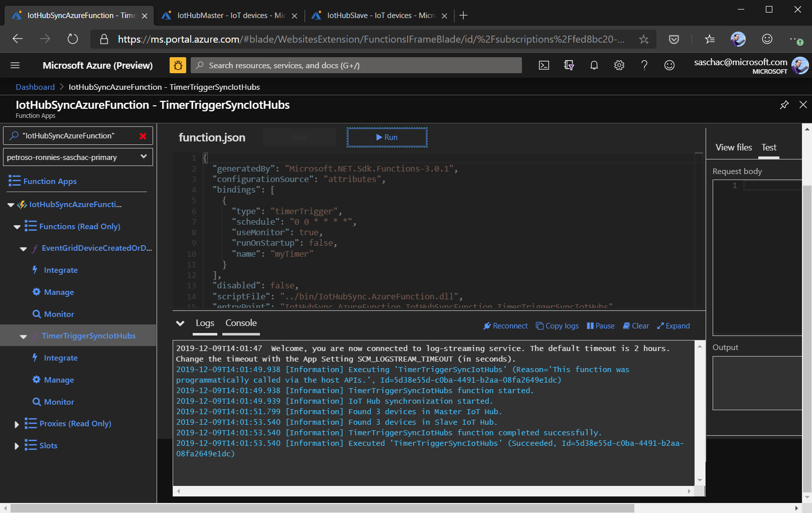Add this page to favorites star
Screen dimensions: 812x513
[644, 39]
